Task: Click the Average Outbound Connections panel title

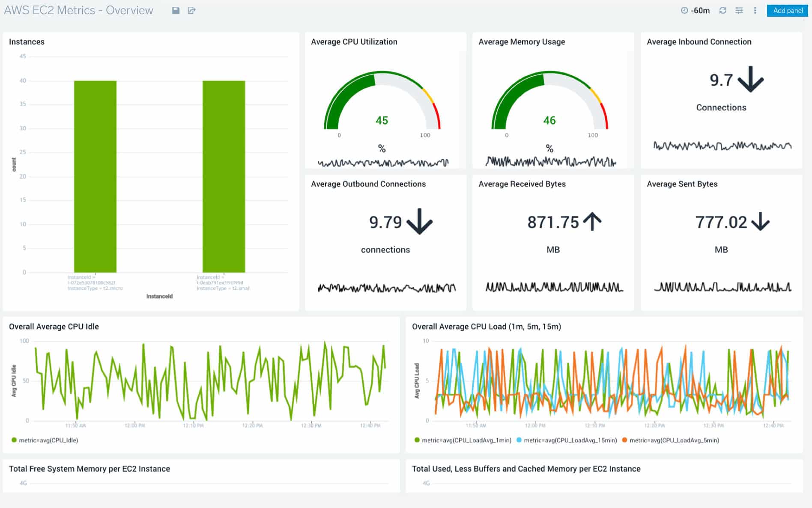Action: click(x=368, y=184)
